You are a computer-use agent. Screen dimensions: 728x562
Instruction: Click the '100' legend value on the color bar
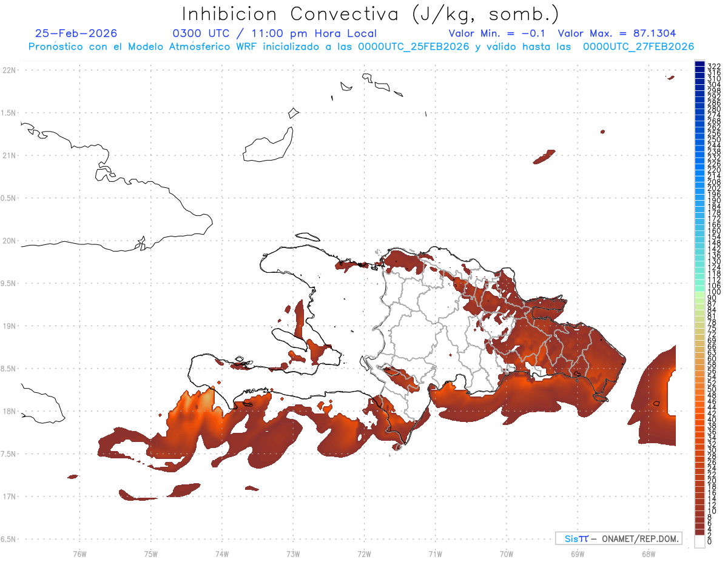[x=713, y=292]
